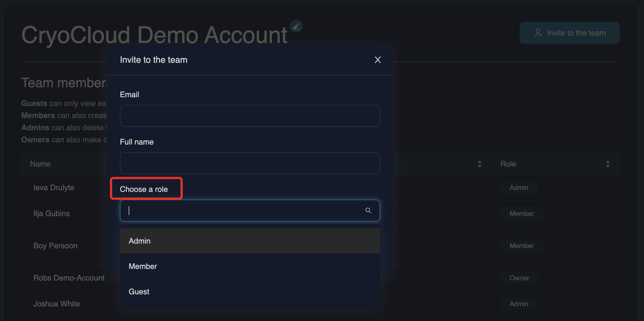Click the Name column header

[40, 164]
